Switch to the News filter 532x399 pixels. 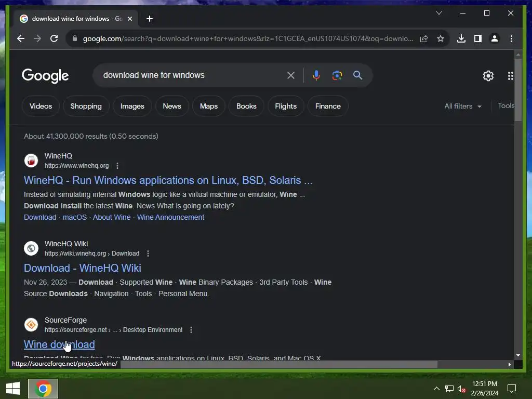point(172,106)
